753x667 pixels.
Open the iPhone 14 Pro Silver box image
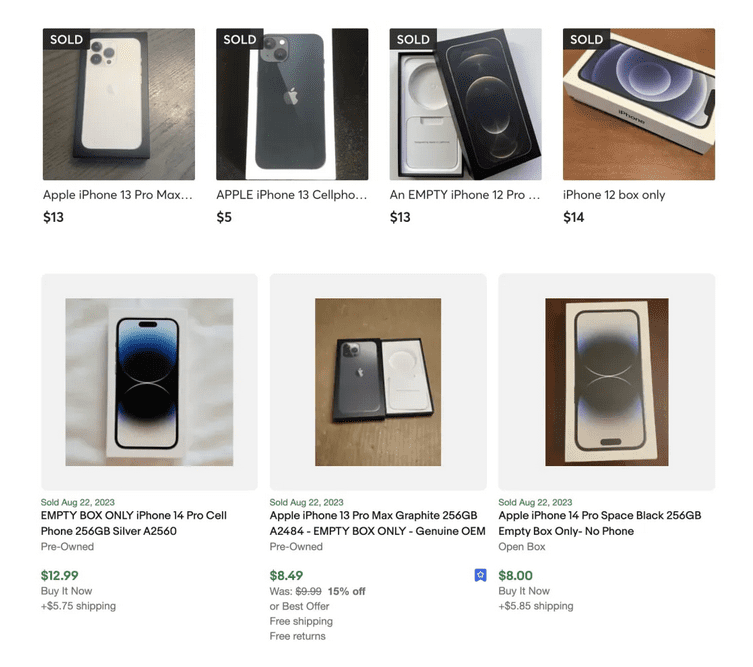coord(149,381)
